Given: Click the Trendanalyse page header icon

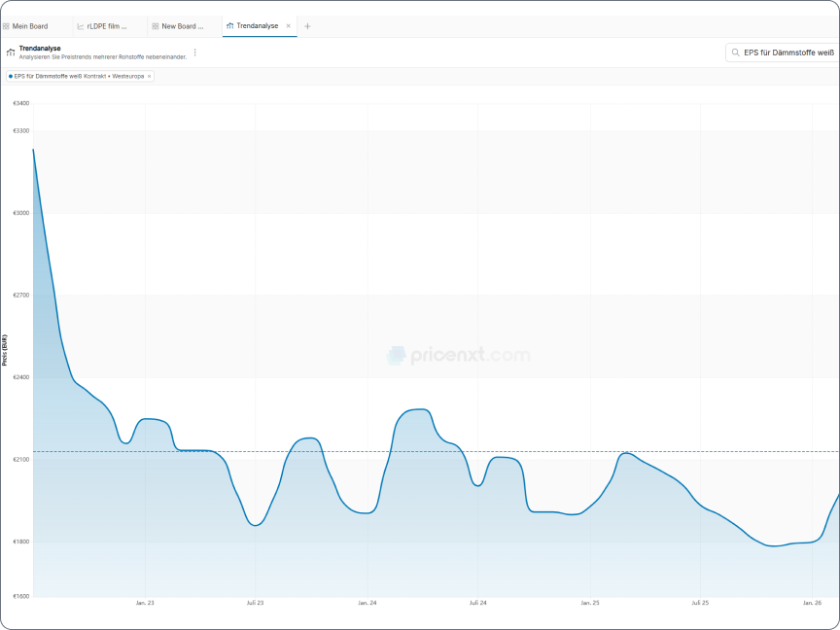Looking at the screenshot, I should pos(10,52).
